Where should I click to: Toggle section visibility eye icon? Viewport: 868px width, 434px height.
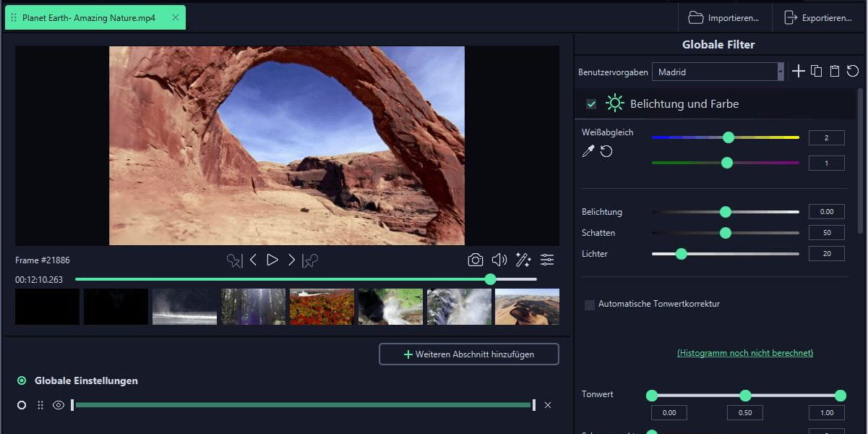[x=59, y=405]
